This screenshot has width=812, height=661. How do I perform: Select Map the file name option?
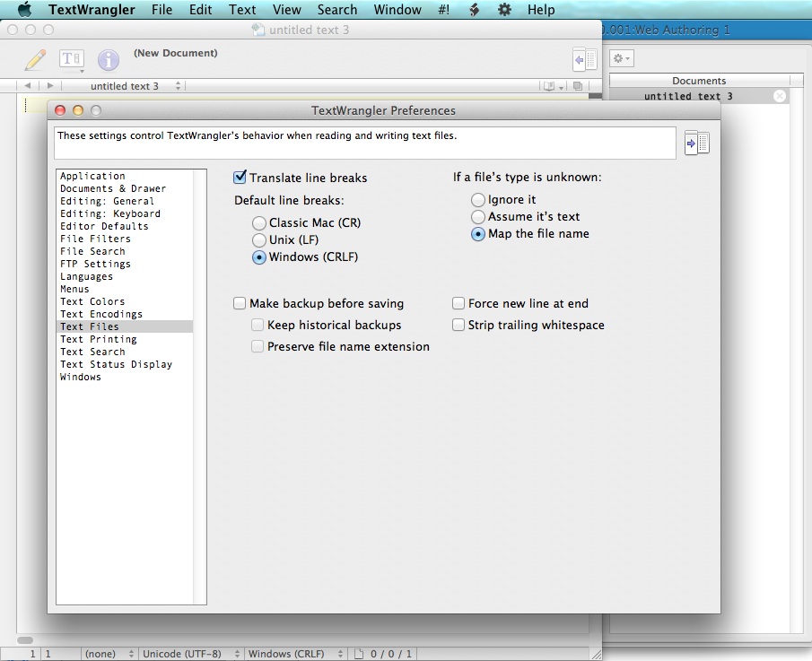[478, 234]
